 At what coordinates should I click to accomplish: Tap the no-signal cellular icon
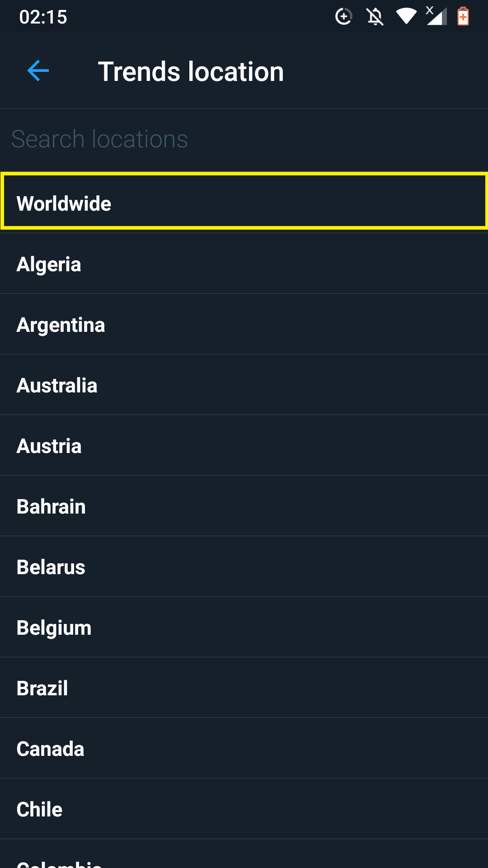[x=436, y=16]
